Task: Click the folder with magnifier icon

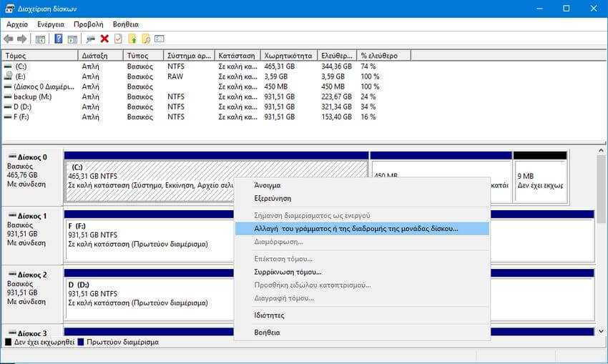Action: click(146, 39)
